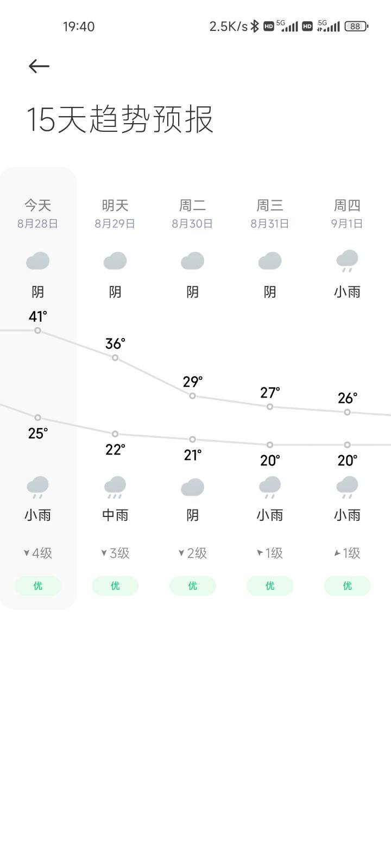Tap Wednesday's 优 air quality badge
The height and width of the screenshot is (868, 391).
click(x=270, y=586)
